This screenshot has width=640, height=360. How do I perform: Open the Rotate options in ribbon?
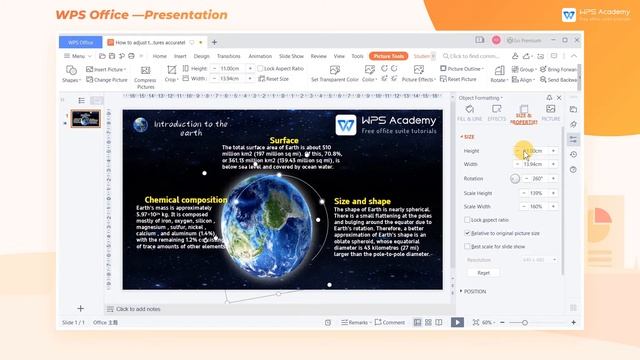pos(499,73)
